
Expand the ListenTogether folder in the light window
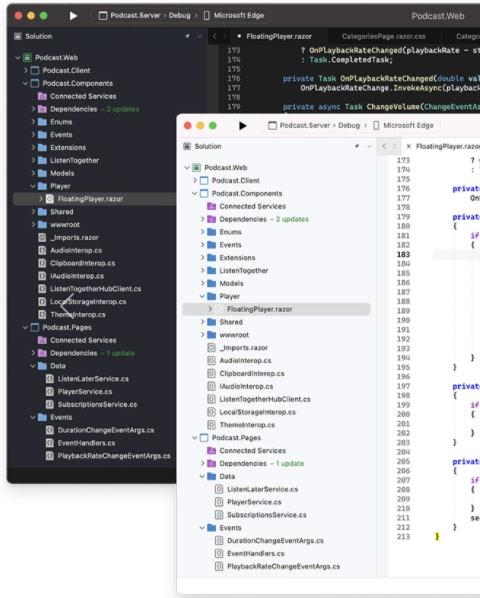point(202,270)
